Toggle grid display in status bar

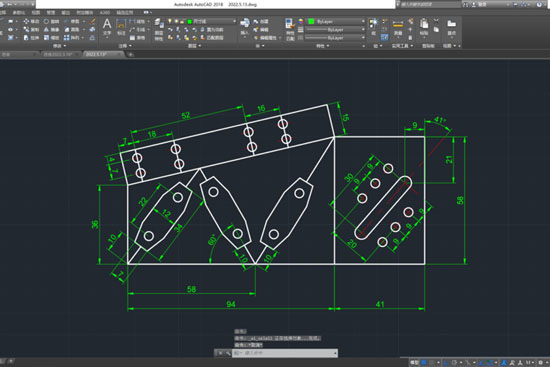[x=424, y=362]
